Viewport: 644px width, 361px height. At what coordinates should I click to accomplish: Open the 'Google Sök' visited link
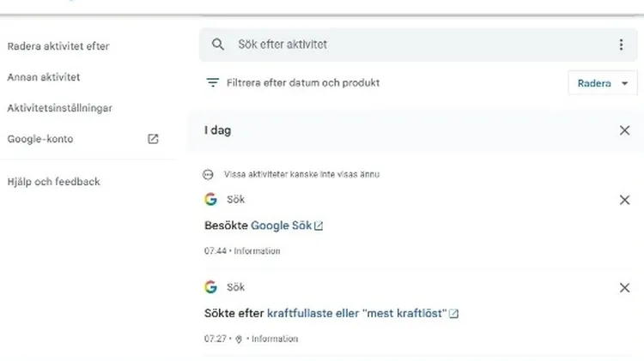[x=281, y=226]
